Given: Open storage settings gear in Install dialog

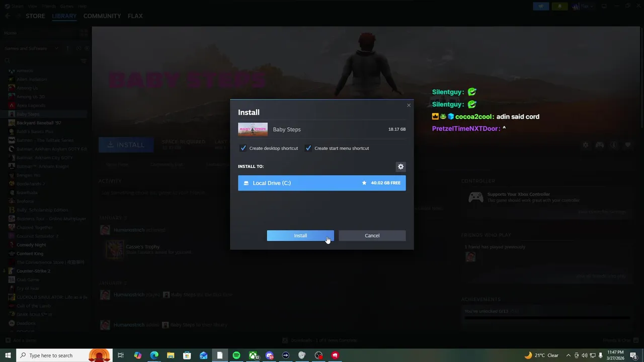Looking at the screenshot, I should (x=400, y=166).
